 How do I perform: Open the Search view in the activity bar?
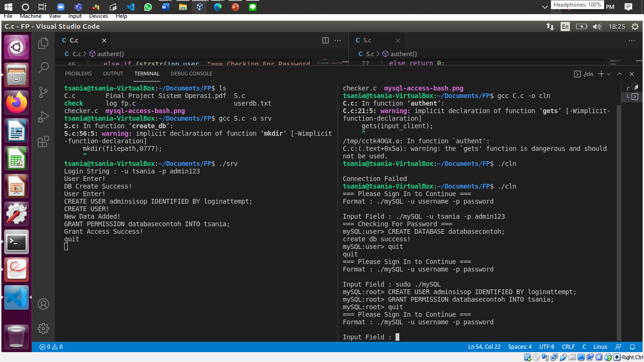tap(43, 67)
